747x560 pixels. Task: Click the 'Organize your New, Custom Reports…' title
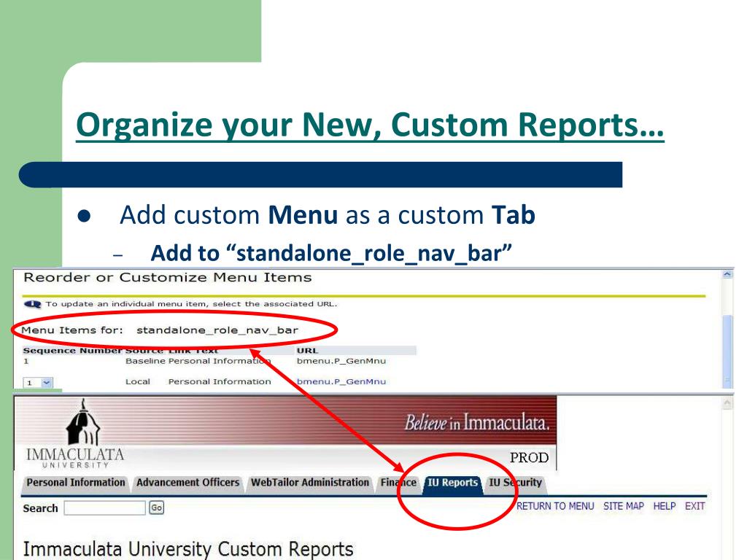click(370, 125)
